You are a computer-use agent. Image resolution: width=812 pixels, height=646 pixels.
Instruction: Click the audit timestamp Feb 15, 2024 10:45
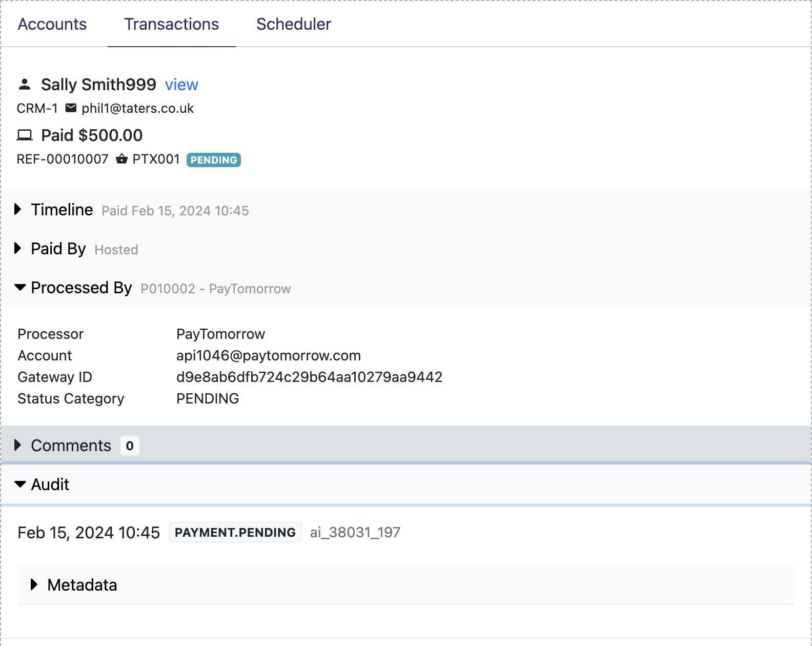click(x=89, y=533)
